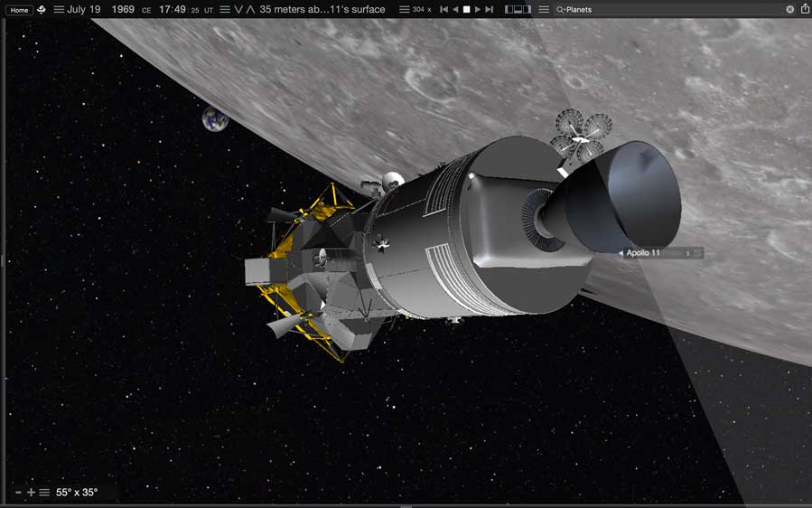Click the Home button
This screenshot has width=812, height=508.
(19, 10)
